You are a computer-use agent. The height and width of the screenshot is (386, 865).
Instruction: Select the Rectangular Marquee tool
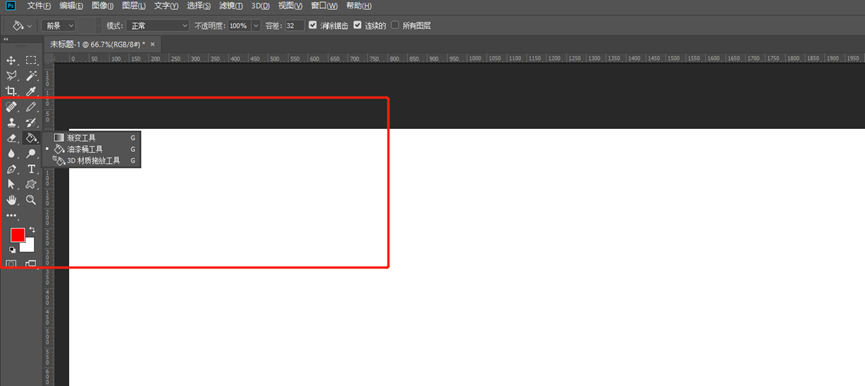tap(31, 60)
